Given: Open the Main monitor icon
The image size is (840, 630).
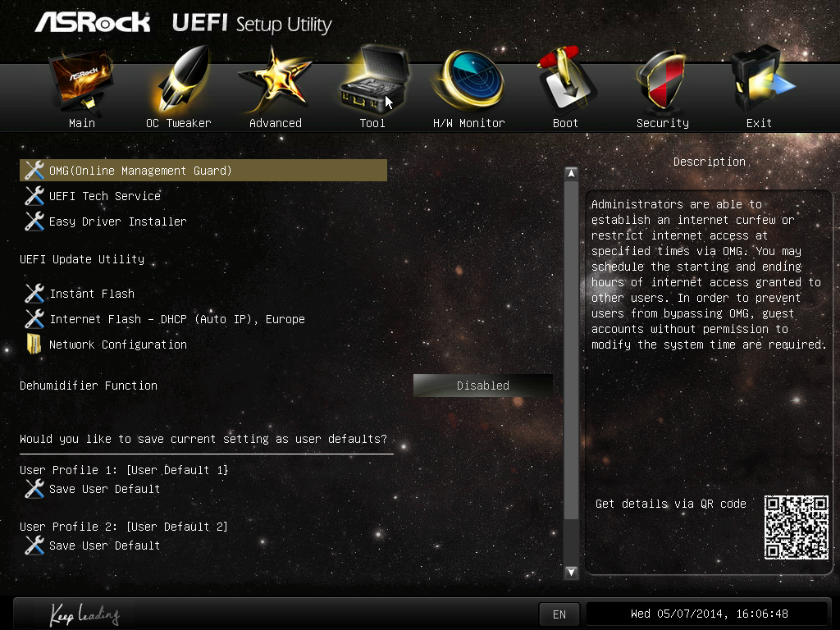Looking at the screenshot, I should click(x=81, y=80).
